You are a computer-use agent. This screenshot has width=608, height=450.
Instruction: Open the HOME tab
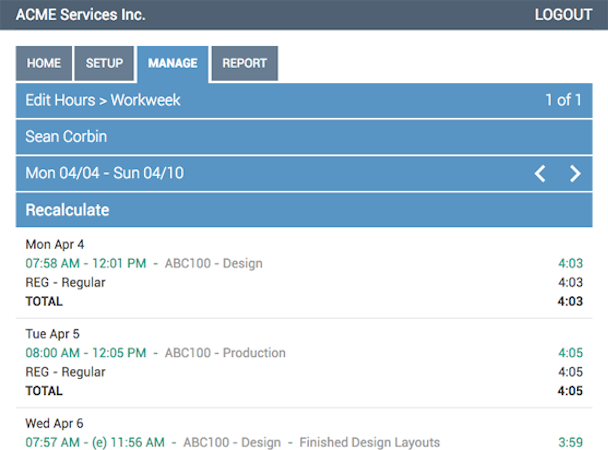coord(44,63)
